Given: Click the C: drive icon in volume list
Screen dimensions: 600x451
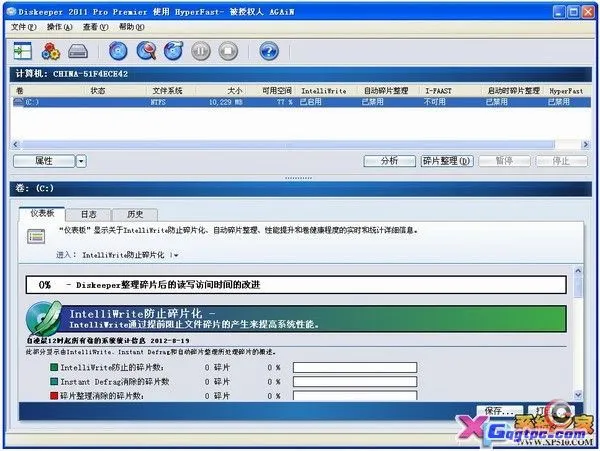Looking at the screenshot, I should coord(18,102).
